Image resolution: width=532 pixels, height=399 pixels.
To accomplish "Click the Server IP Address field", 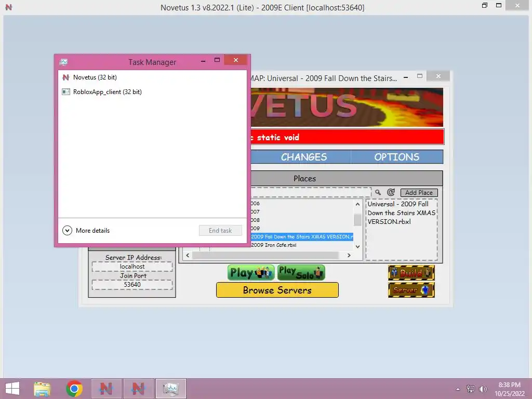I will pyautogui.click(x=132, y=267).
